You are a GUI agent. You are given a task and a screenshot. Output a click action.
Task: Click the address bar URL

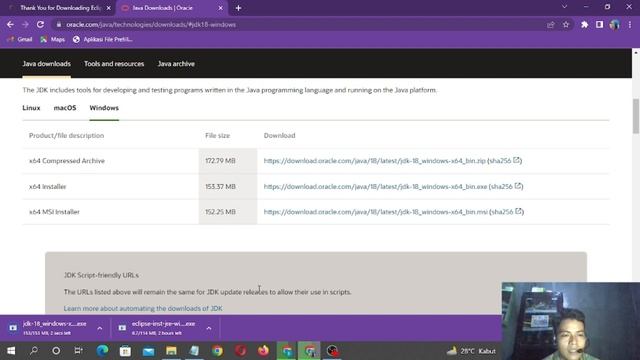tap(151, 24)
